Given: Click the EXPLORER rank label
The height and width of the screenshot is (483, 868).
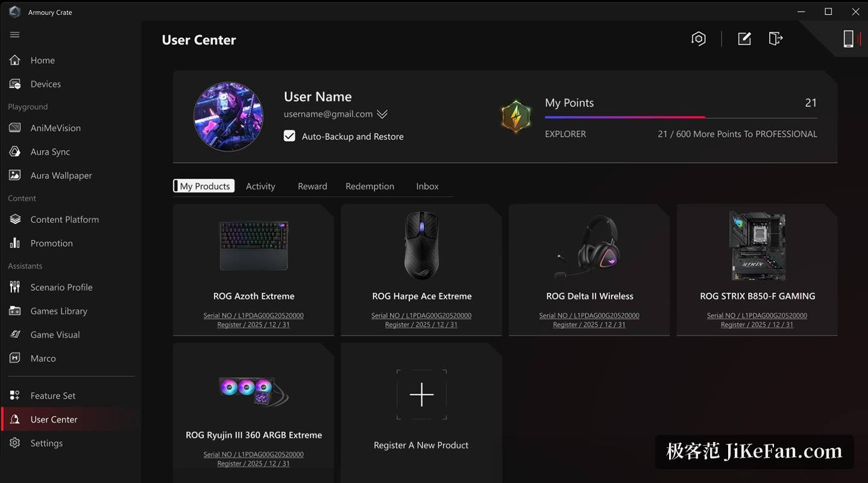Looking at the screenshot, I should [x=565, y=134].
